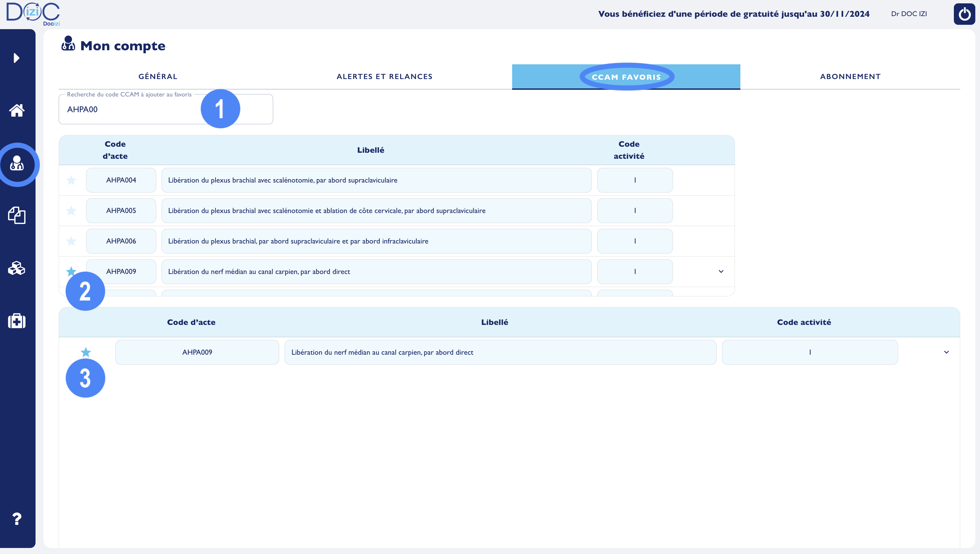Click the activity code cell for AHPA004
The height and width of the screenshot is (554, 980).
point(635,180)
